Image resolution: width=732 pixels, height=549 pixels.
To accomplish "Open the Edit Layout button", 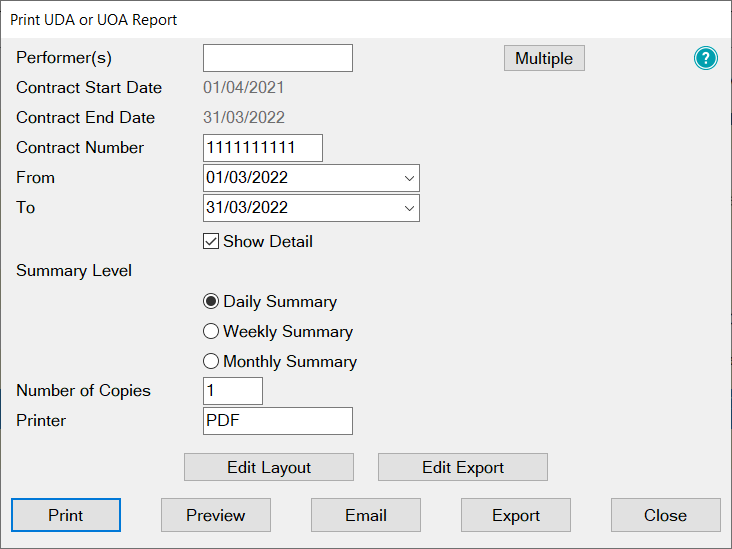I will (269, 467).
